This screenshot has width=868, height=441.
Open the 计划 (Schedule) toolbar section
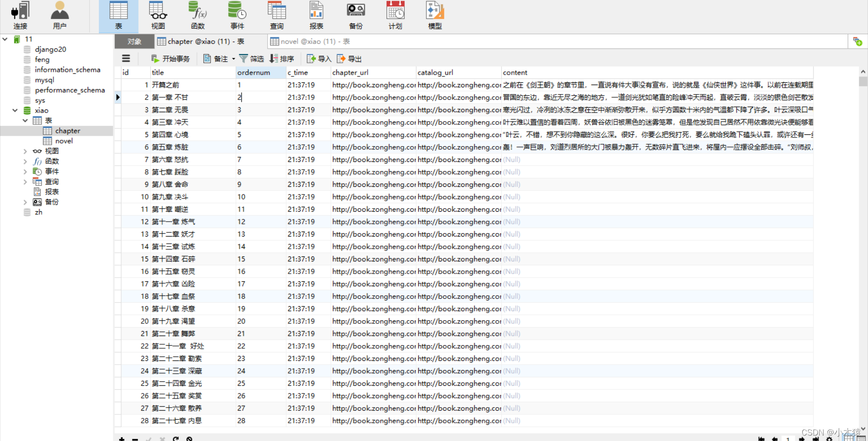point(395,16)
